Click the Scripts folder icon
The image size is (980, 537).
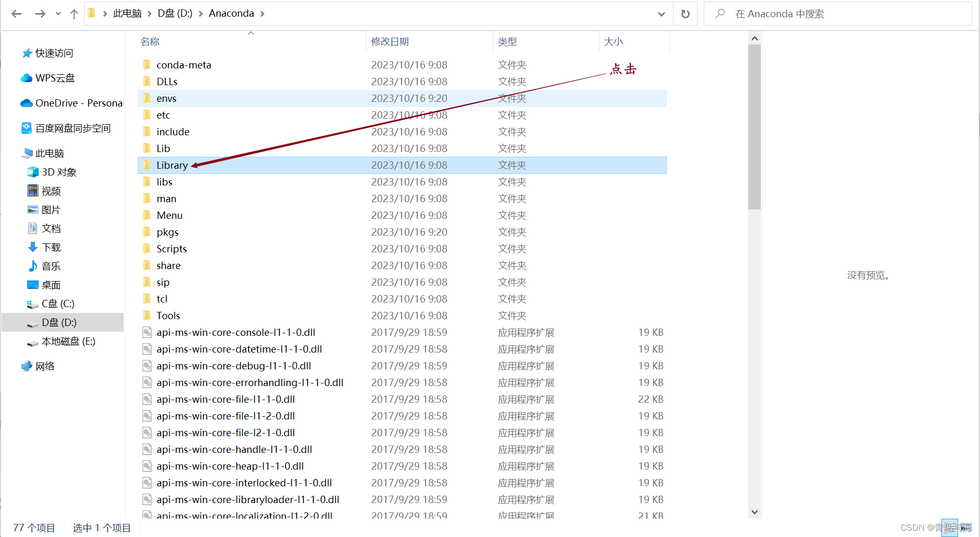point(147,249)
